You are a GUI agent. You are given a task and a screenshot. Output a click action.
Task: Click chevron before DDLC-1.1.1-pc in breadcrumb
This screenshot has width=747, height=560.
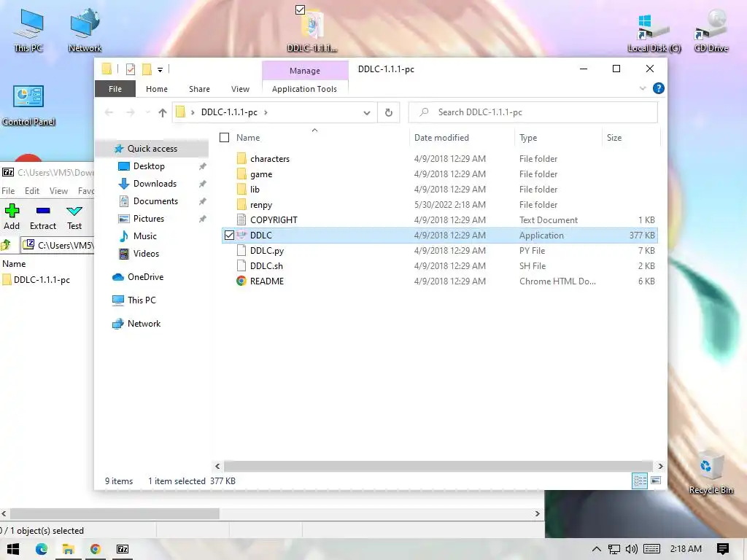[x=193, y=112]
